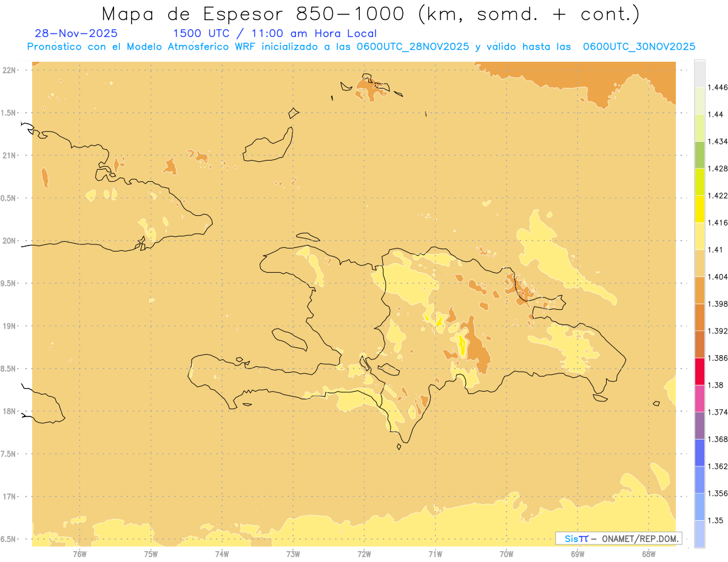Click the '69W' longitude label
This screenshot has height=562, width=728.
click(x=578, y=554)
